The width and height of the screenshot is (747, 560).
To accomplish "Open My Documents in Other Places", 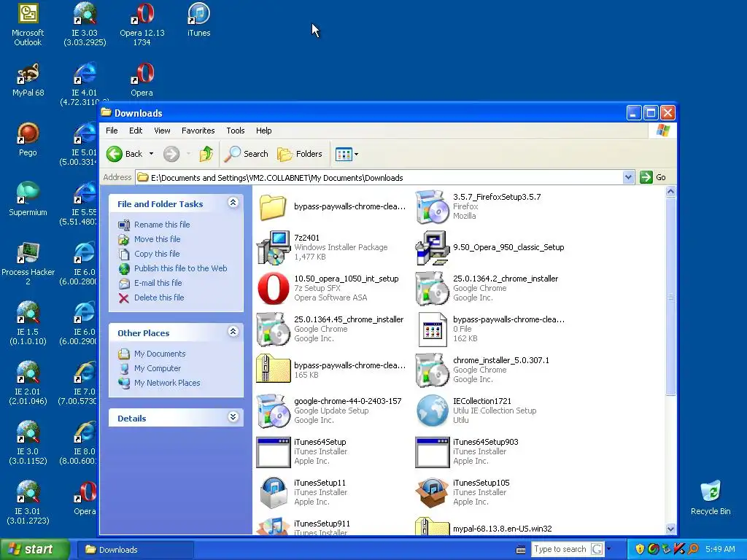I will click(160, 354).
